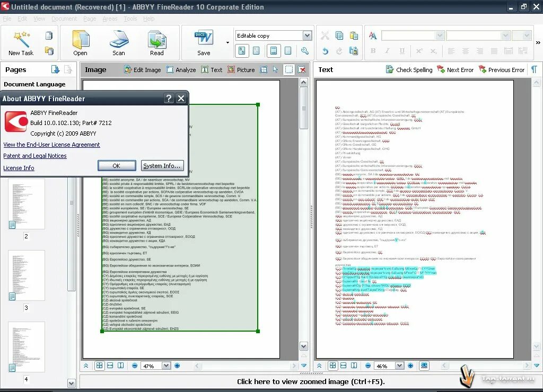Click Image pane fit-to-width icon
543x392 pixels.
110,366
